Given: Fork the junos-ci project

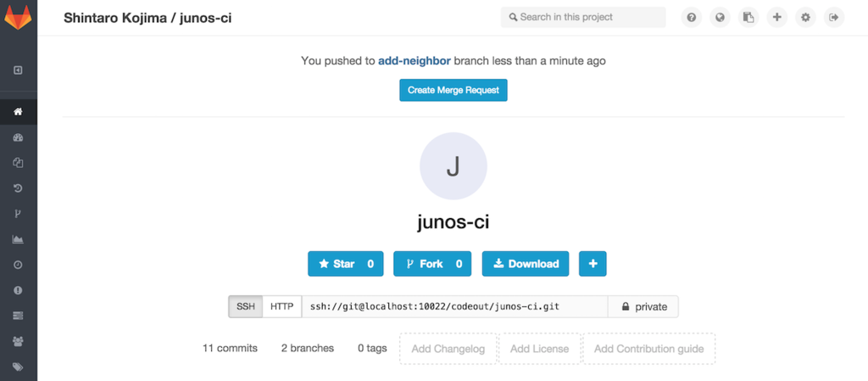Looking at the screenshot, I should tap(432, 264).
